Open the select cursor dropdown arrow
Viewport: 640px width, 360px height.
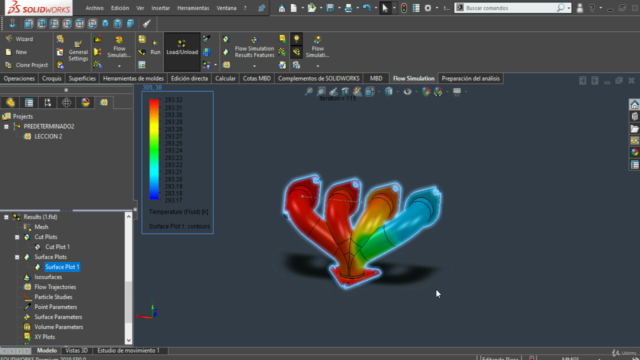[x=394, y=8]
